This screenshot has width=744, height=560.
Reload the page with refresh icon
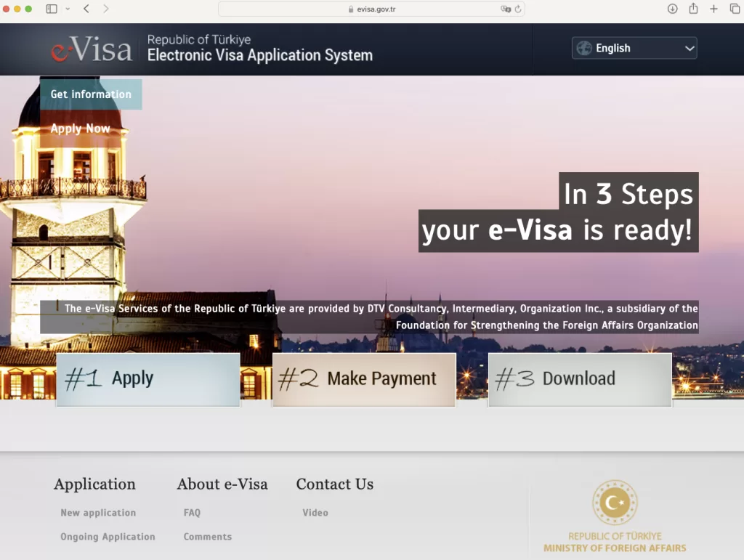pos(518,9)
